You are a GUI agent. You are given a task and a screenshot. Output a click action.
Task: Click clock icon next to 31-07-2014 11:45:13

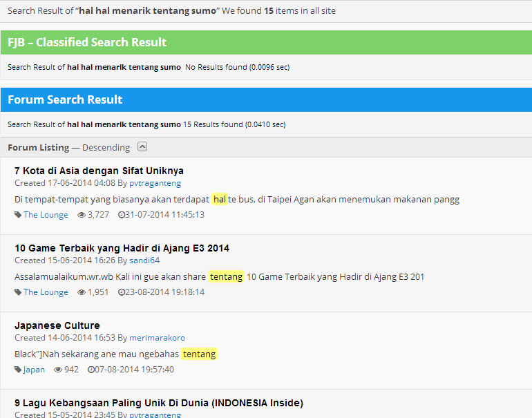click(121, 215)
